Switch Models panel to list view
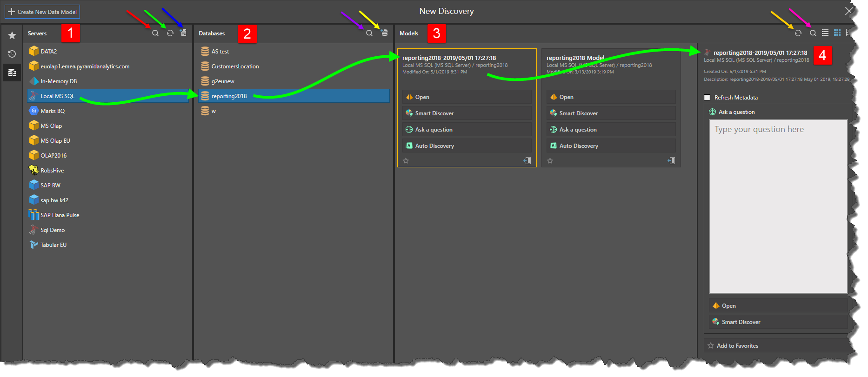The image size is (868, 377). click(825, 33)
